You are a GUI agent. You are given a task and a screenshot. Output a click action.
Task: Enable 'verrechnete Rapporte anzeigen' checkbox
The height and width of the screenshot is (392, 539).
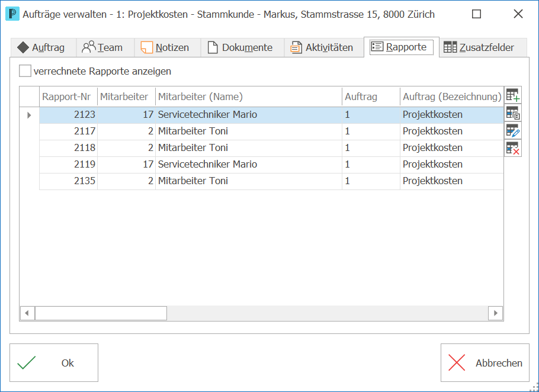25,71
